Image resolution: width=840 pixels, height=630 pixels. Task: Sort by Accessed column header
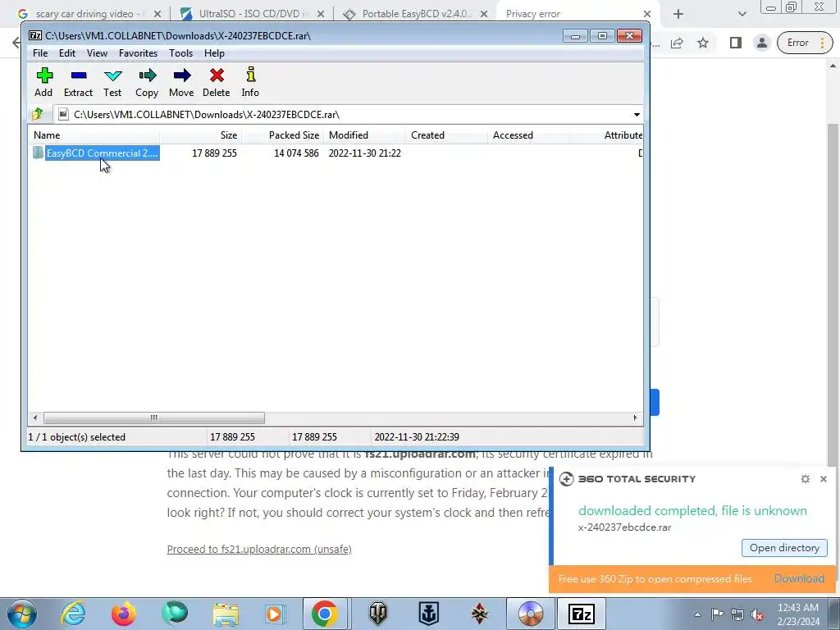point(528,135)
